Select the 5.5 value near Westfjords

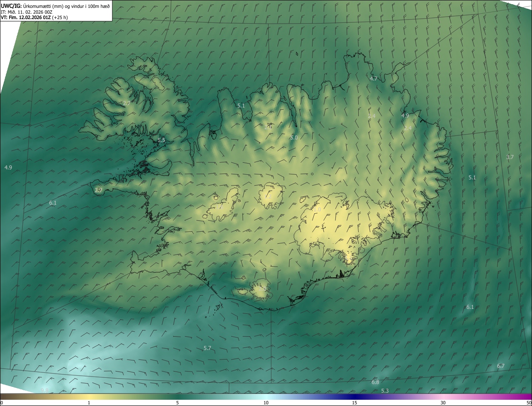(x=161, y=140)
